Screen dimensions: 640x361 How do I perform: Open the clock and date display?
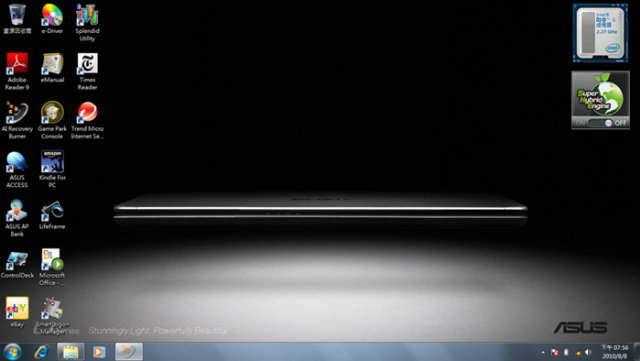click(614, 352)
